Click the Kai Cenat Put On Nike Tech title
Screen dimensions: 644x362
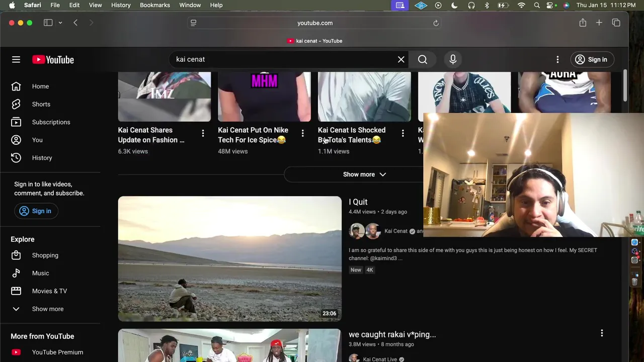click(253, 135)
